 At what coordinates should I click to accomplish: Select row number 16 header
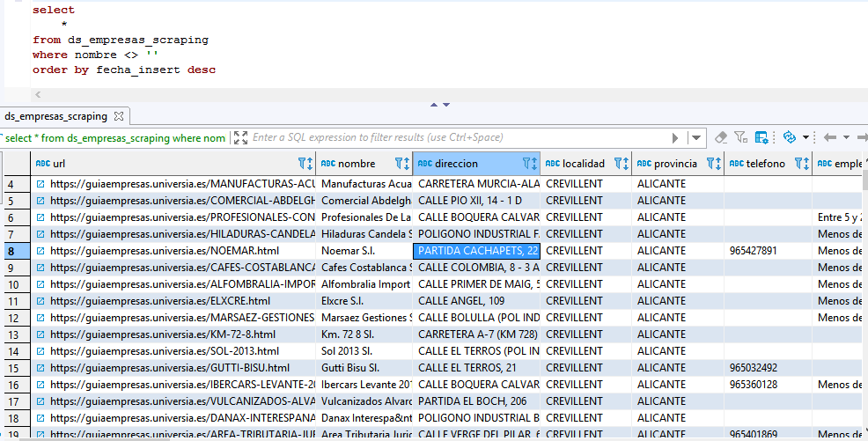click(x=17, y=385)
